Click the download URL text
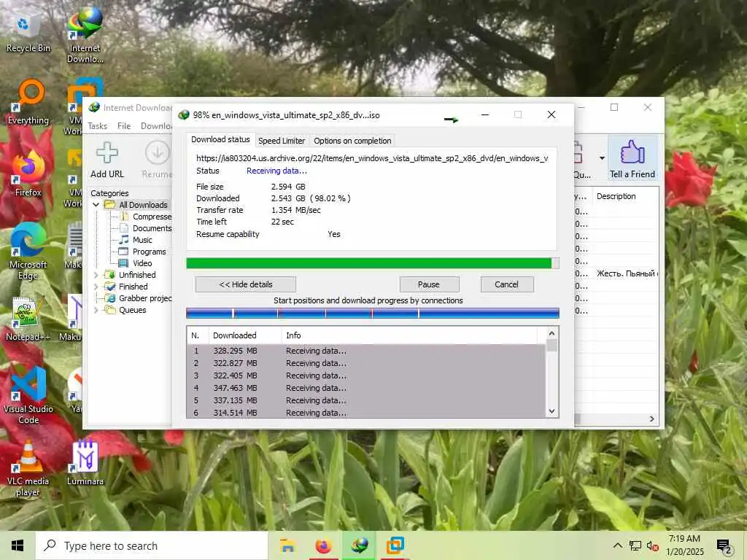 click(372, 158)
